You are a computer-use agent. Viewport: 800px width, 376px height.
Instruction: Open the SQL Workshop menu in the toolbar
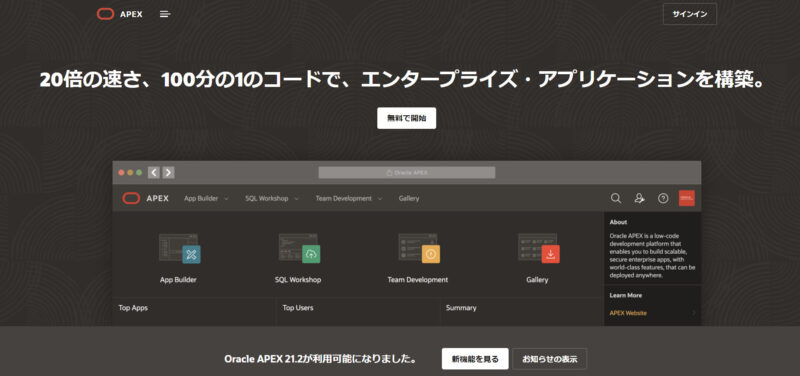[266, 198]
